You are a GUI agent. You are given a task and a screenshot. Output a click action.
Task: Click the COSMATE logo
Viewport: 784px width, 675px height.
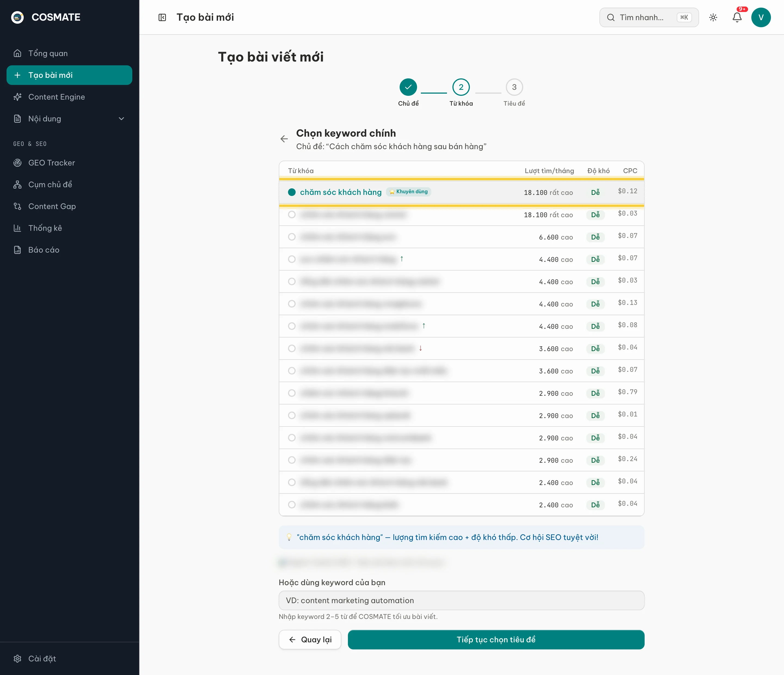click(46, 17)
